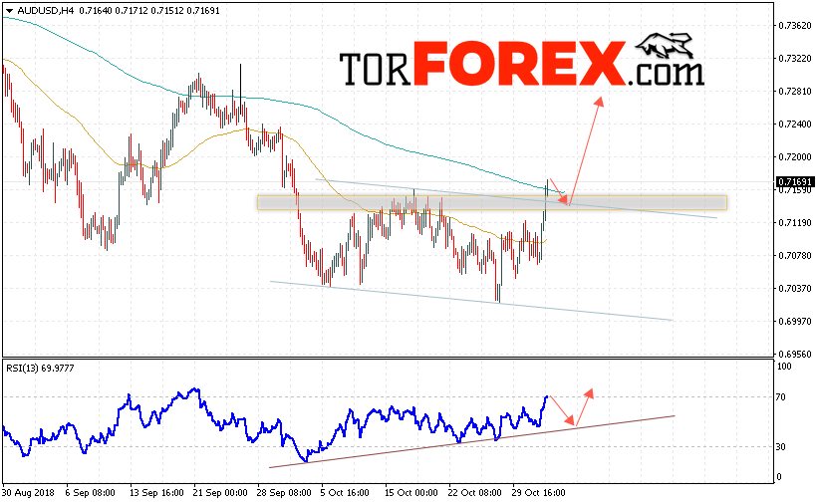Click the 5 Oct 16:00 time label

345,493
